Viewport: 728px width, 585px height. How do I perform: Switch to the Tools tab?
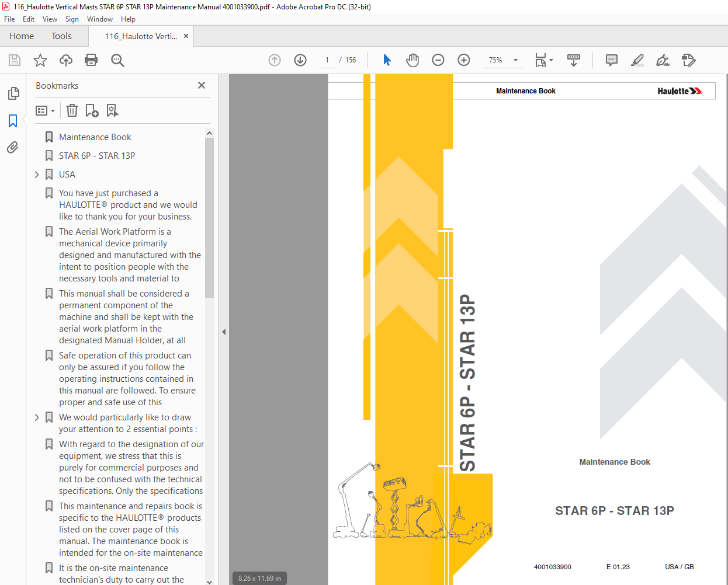61,36
